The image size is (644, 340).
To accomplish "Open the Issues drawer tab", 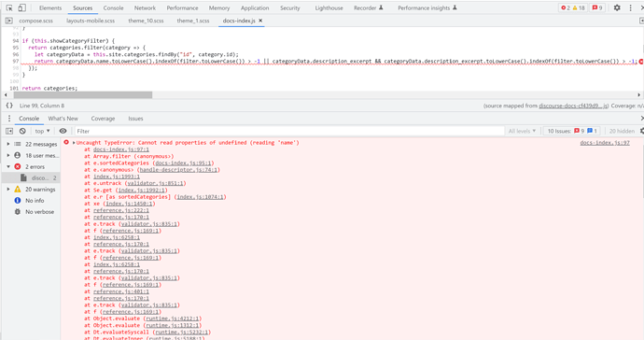I will (x=135, y=119).
